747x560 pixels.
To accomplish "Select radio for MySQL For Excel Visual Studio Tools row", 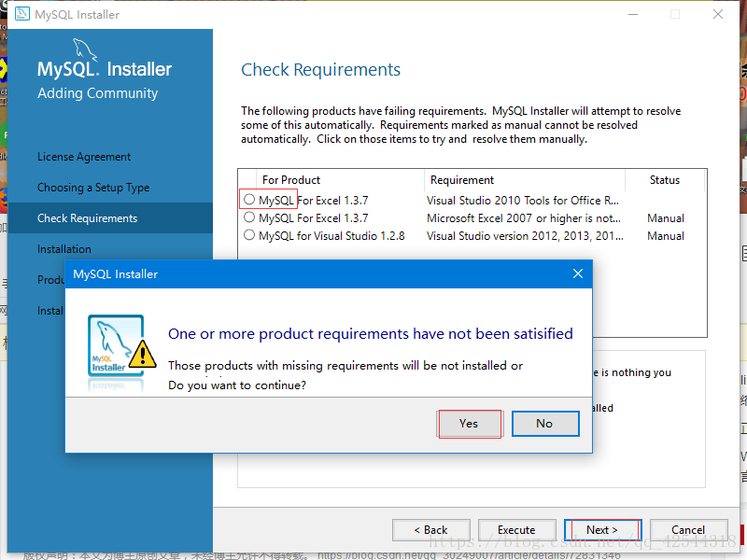I will tap(249, 200).
